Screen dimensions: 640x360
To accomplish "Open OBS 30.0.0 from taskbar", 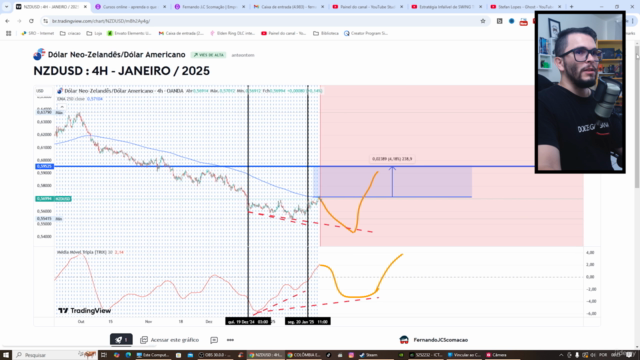I will (216, 355).
